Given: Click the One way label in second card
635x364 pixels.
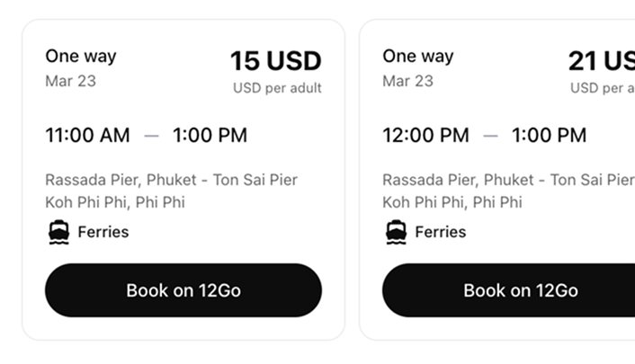Looking at the screenshot, I should coord(418,56).
